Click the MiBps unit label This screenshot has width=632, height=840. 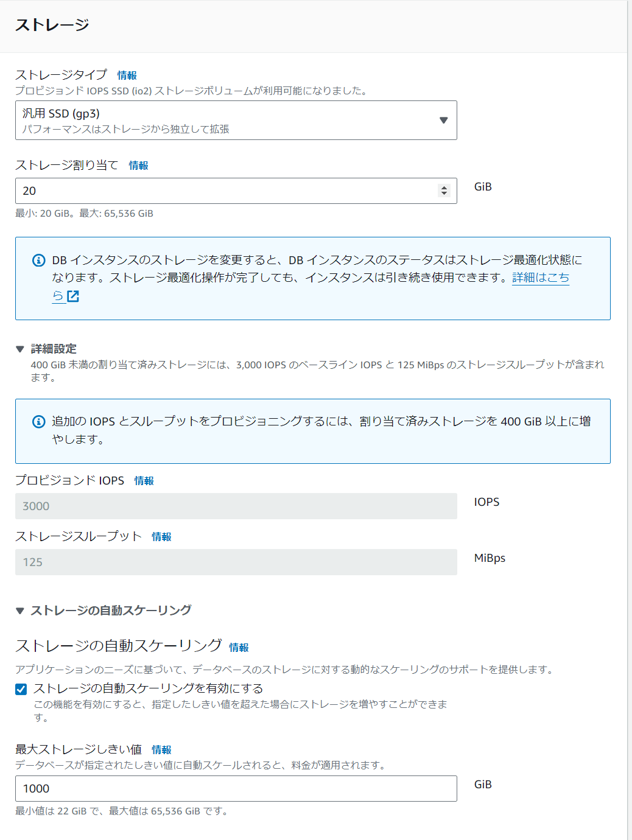pyautogui.click(x=490, y=558)
